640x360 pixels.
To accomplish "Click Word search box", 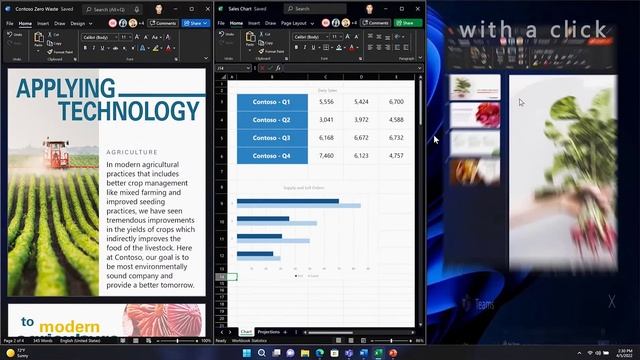I will click(x=112, y=9).
